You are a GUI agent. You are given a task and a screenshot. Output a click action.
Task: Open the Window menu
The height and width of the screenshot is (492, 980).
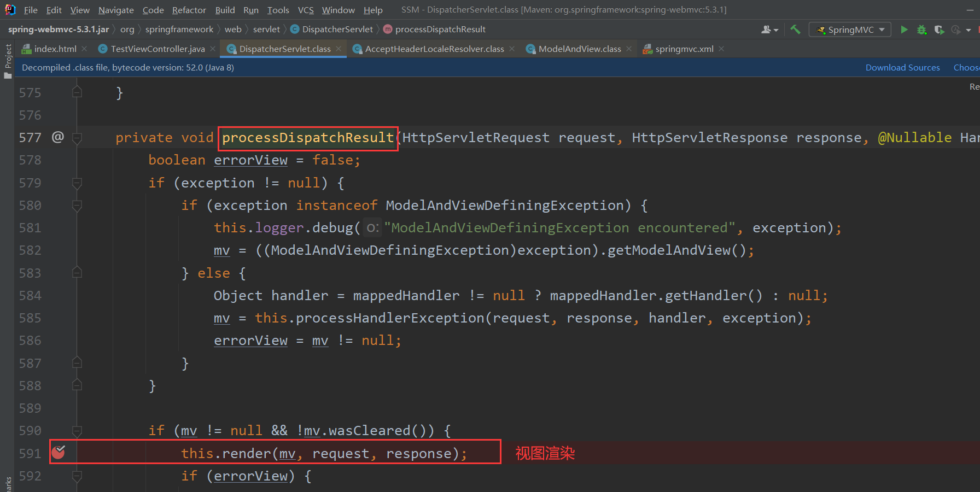point(338,10)
